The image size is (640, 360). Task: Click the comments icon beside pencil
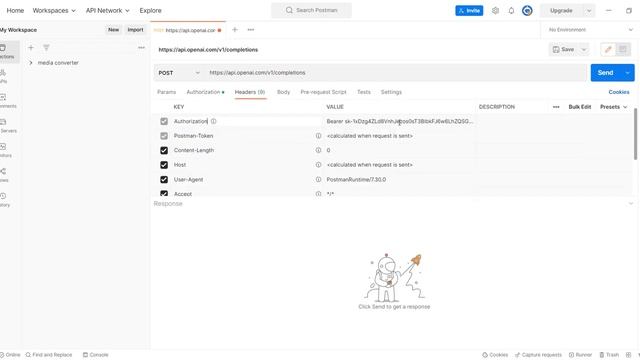tap(623, 49)
